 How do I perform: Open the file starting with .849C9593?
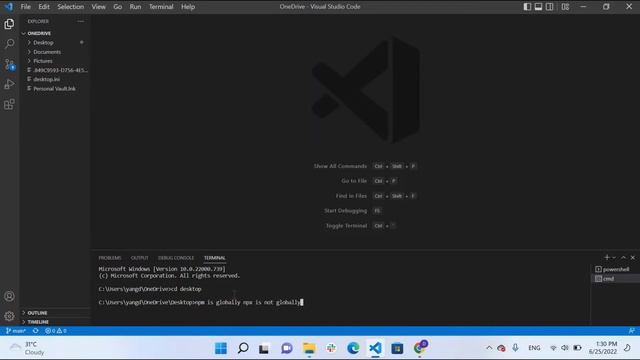55,70
